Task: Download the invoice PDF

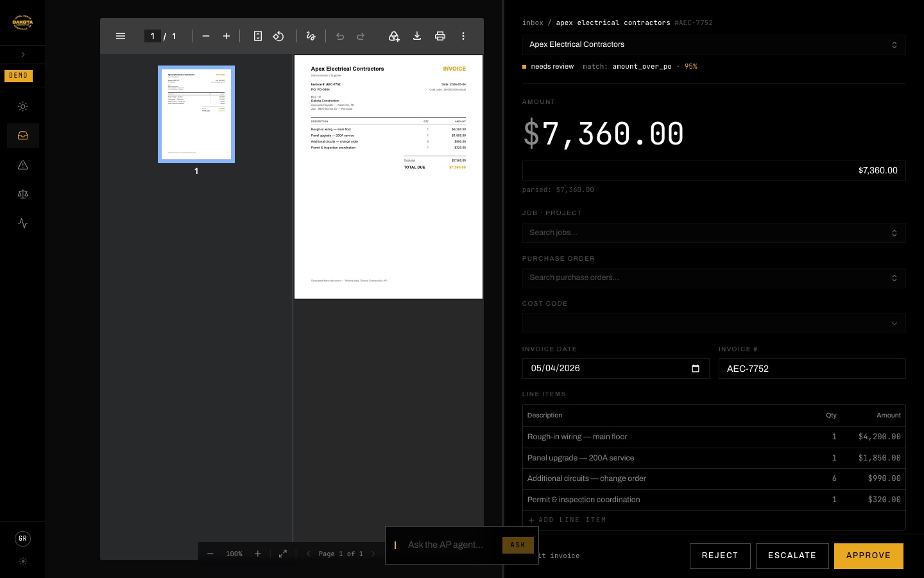Action: pyautogui.click(x=417, y=36)
